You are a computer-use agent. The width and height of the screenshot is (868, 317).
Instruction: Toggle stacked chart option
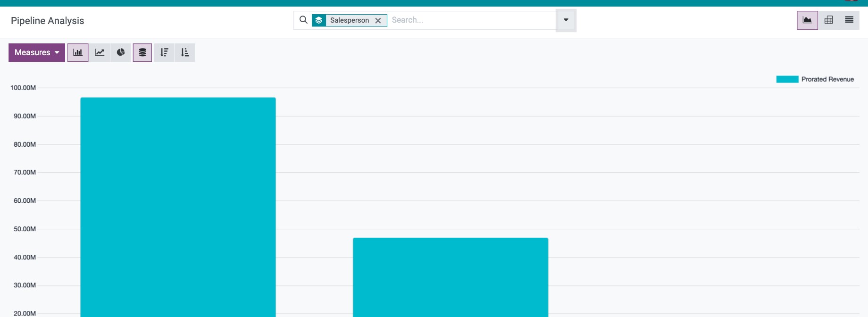[x=142, y=52]
